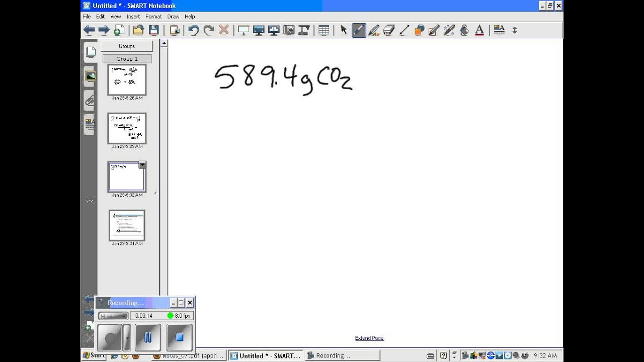
Task: Move toolbar to bottom arrow
Action: pyautogui.click(x=514, y=30)
